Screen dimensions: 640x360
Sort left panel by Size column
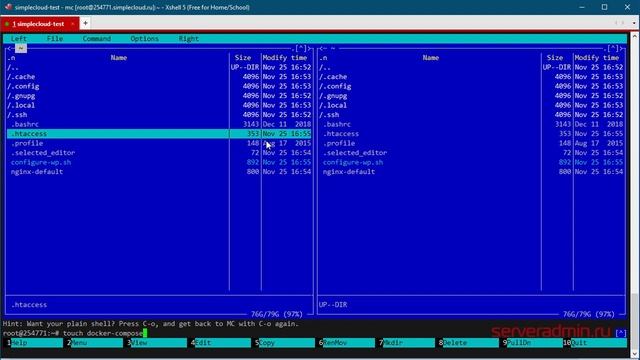point(243,58)
